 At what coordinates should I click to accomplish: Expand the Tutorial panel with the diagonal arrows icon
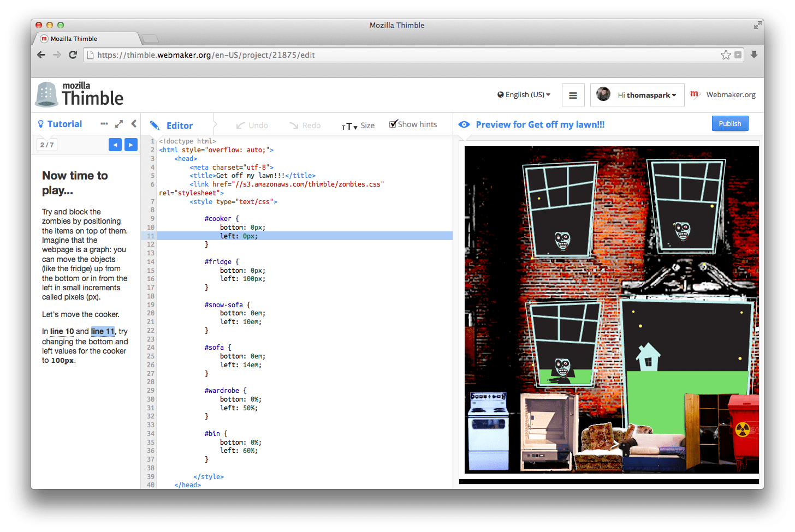[x=119, y=124]
